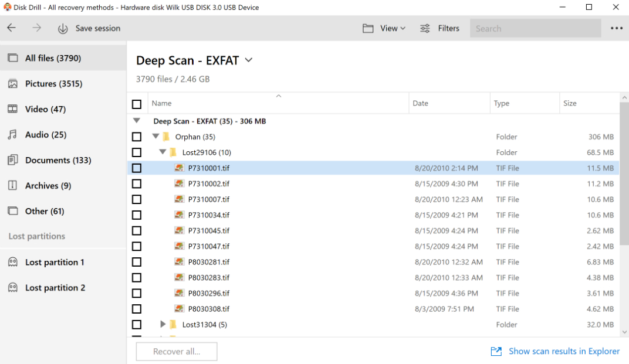The height and width of the screenshot is (364, 629).
Task: Collapse the Orphan folder tree
Action: pyautogui.click(x=155, y=137)
